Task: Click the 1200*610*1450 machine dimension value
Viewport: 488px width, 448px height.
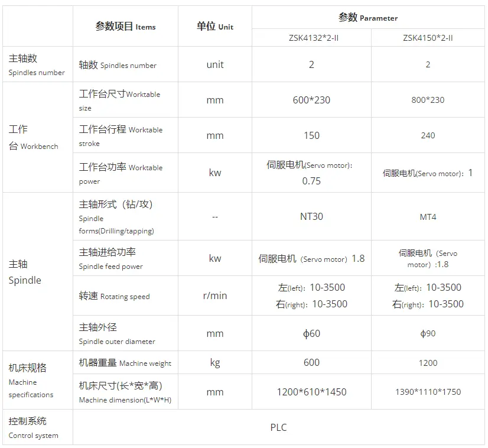Action: coord(311,392)
